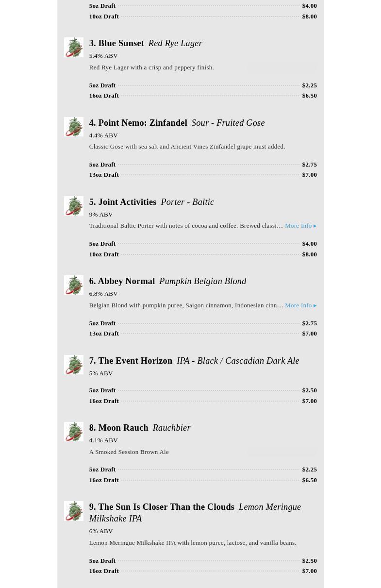The height and width of the screenshot is (588, 381).
Task: Click the Moon Rauch brewery logo icon
Action: click(x=73, y=432)
